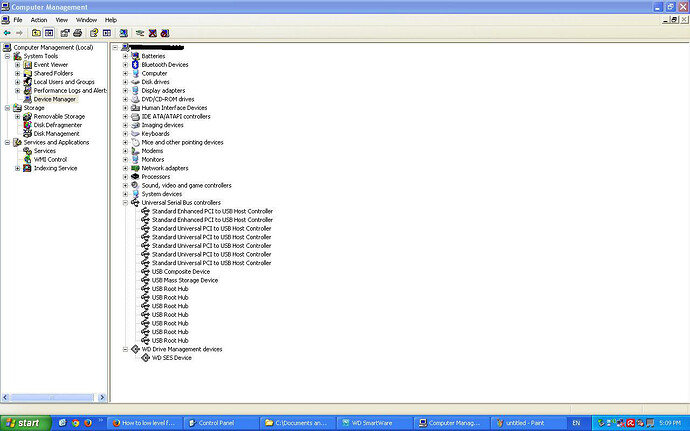The height and width of the screenshot is (431, 690).
Task: Expand the Shared Folders node
Action: point(18,74)
